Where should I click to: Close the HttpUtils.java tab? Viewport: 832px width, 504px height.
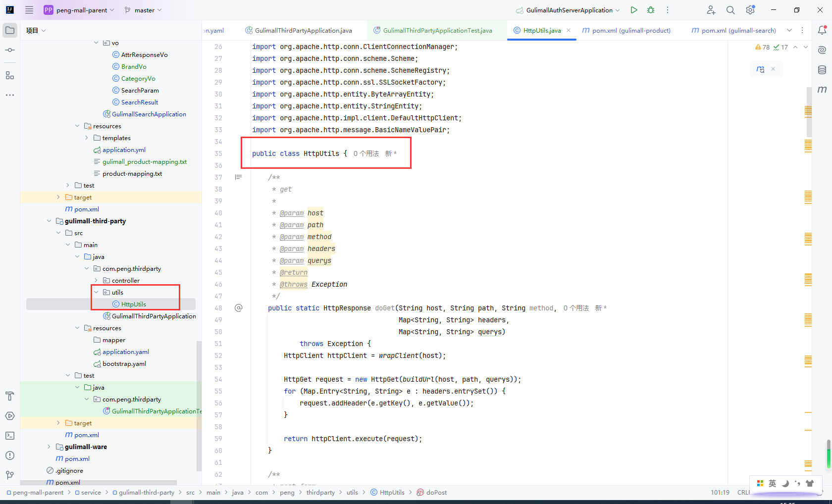click(569, 30)
